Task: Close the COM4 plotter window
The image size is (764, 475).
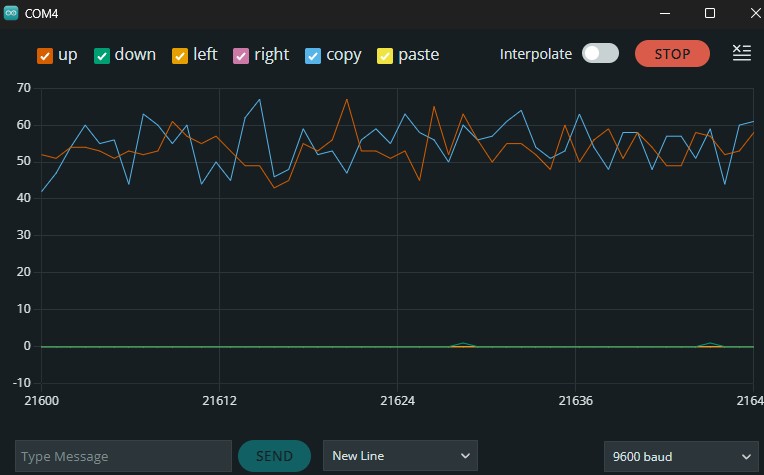Action: (x=755, y=13)
